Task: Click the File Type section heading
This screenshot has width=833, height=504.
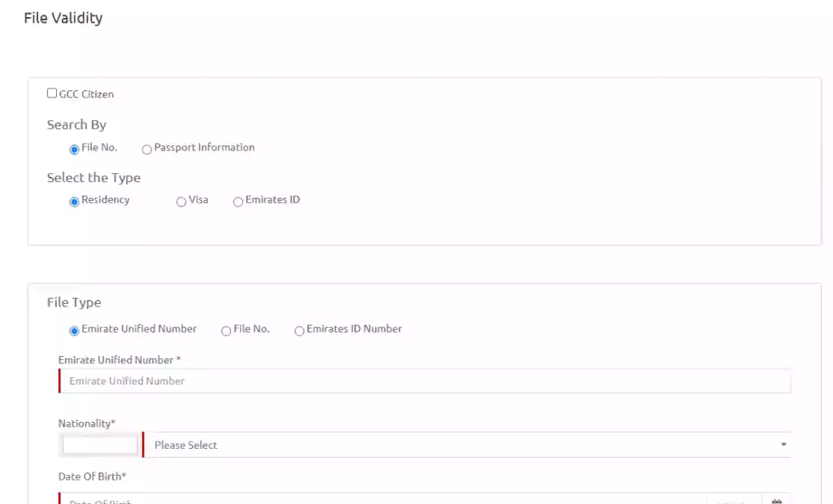Action: [x=74, y=302]
